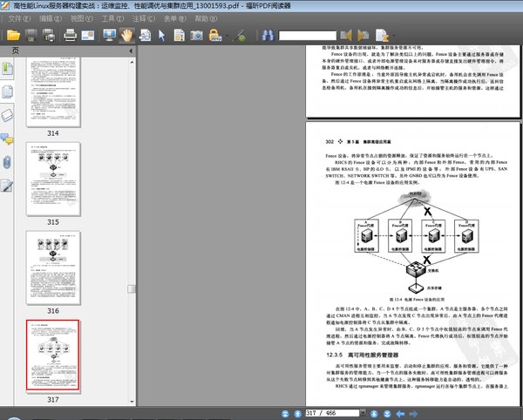
Task: Click thumbnail panel scroll-up arrow
Action: [x=132, y=62]
